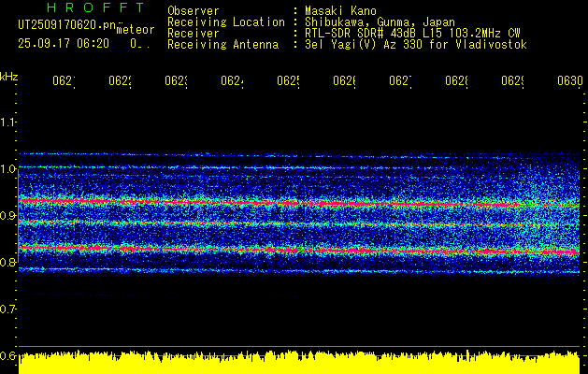This screenshot has height=374, width=588.
Task: Click the 0.9 frequency axis label
Action: [8, 216]
